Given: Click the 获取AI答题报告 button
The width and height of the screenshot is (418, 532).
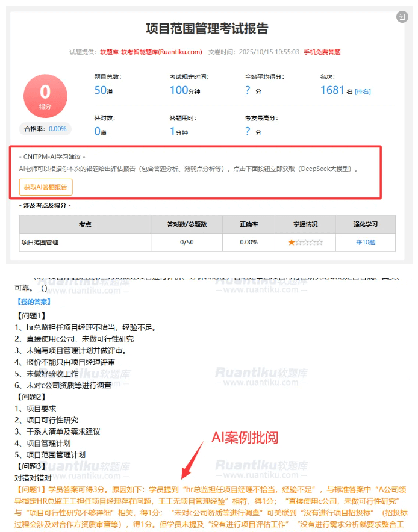Looking at the screenshot, I should coord(46,187).
